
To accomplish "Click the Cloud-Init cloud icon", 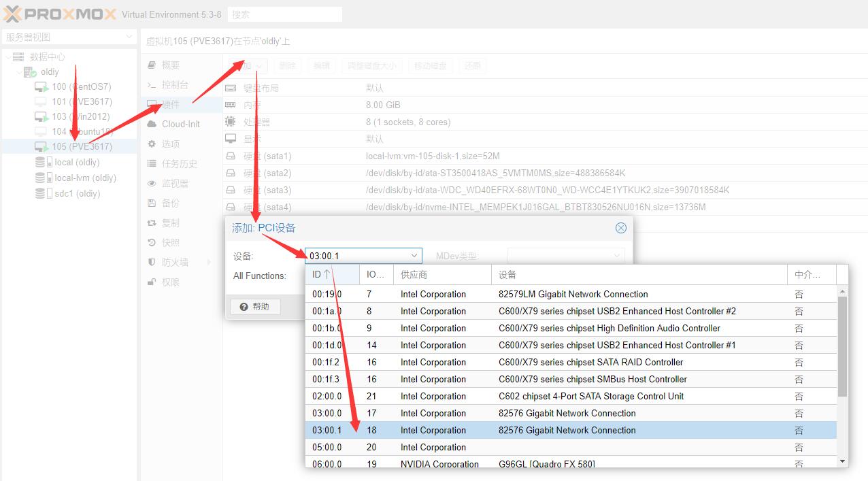I will [152, 125].
